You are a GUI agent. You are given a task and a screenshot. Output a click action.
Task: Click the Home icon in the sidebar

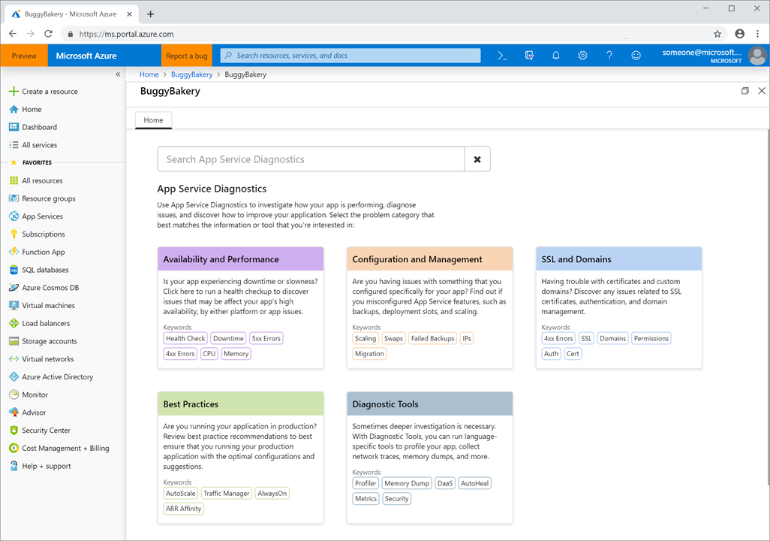pos(14,109)
